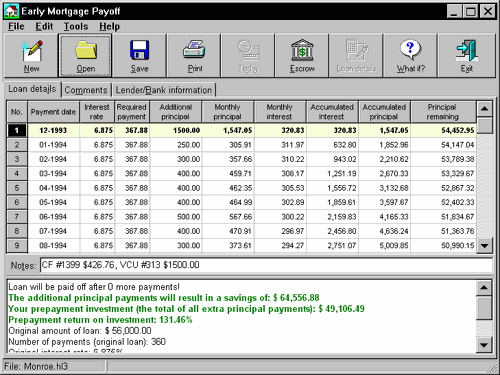Click scroll up arrow of summary panel
The width and height of the screenshot is (500, 375).
[484, 288]
